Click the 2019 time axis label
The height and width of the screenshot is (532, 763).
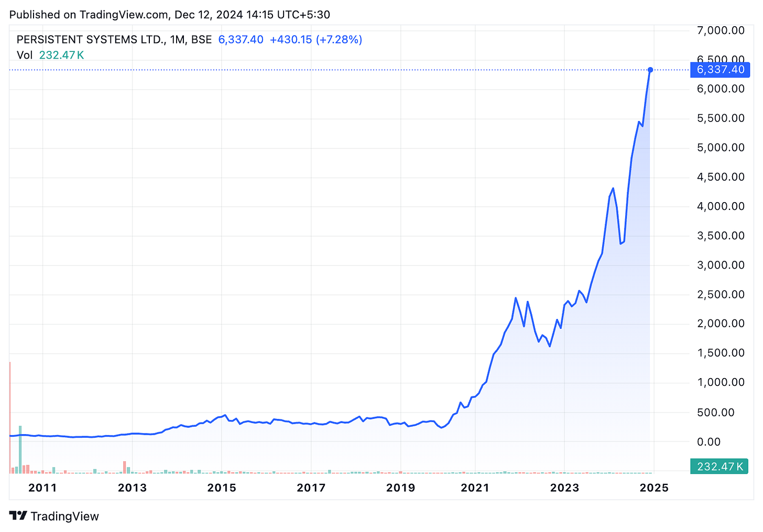[400, 488]
